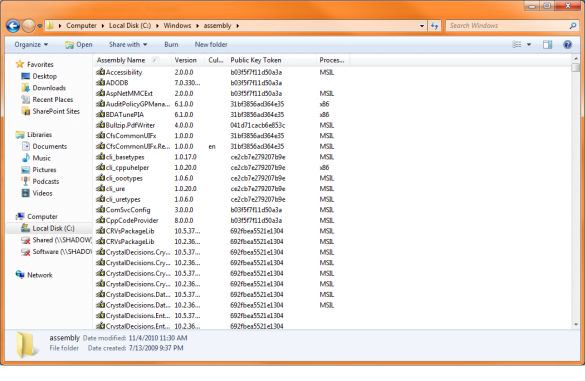Open the view options dropdown arrow
The image size is (585, 381).
[x=529, y=44]
